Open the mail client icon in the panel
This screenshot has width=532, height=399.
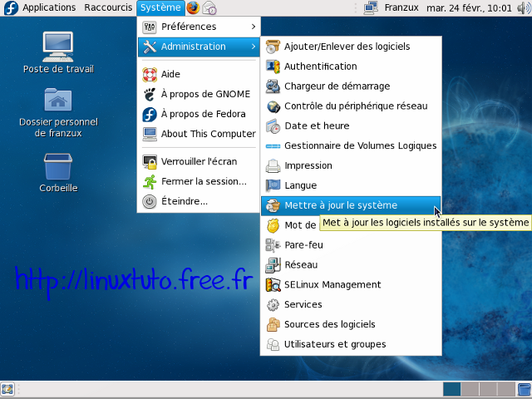click(209, 7)
